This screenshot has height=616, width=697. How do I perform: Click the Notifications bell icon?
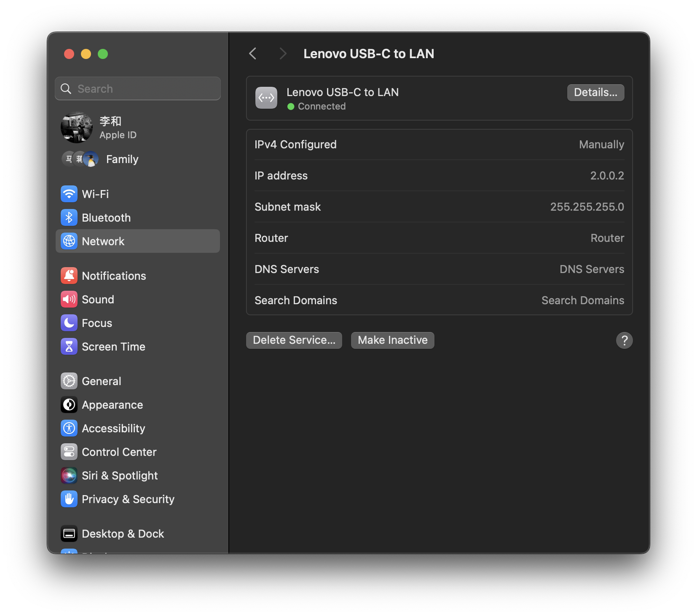click(x=69, y=276)
